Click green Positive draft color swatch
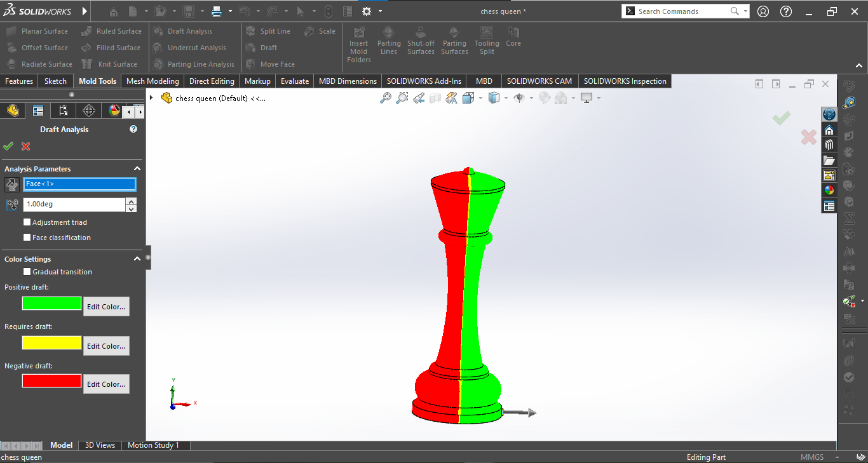Viewport: 868px width, 463px height. 51,304
